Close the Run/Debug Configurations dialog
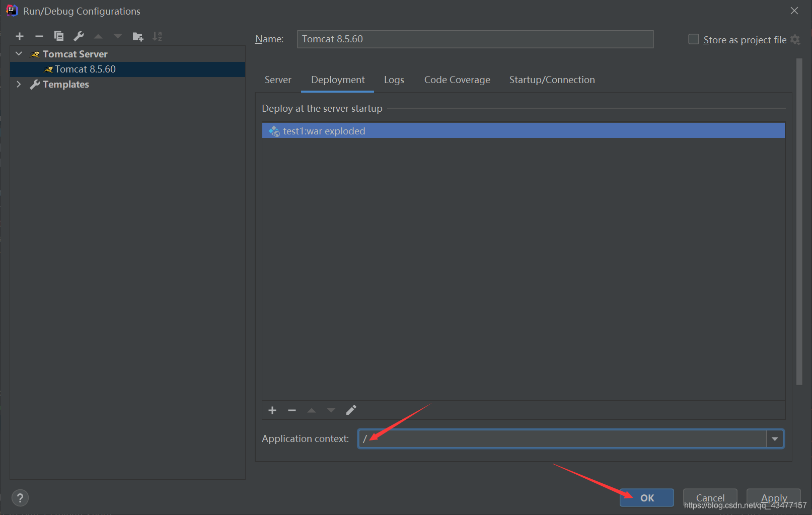Image resolution: width=812 pixels, height=515 pixels. (794, 11)
